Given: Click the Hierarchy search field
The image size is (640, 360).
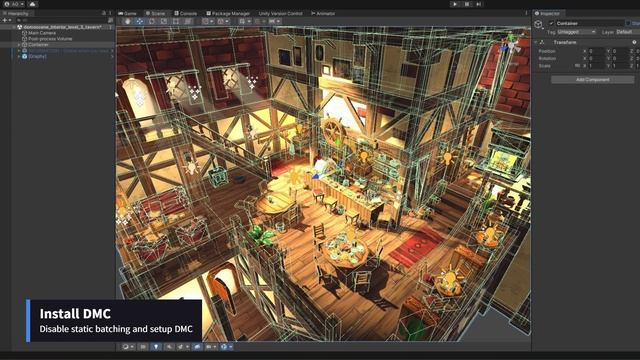Looking at the screenshot, I should tap(61, 20).
